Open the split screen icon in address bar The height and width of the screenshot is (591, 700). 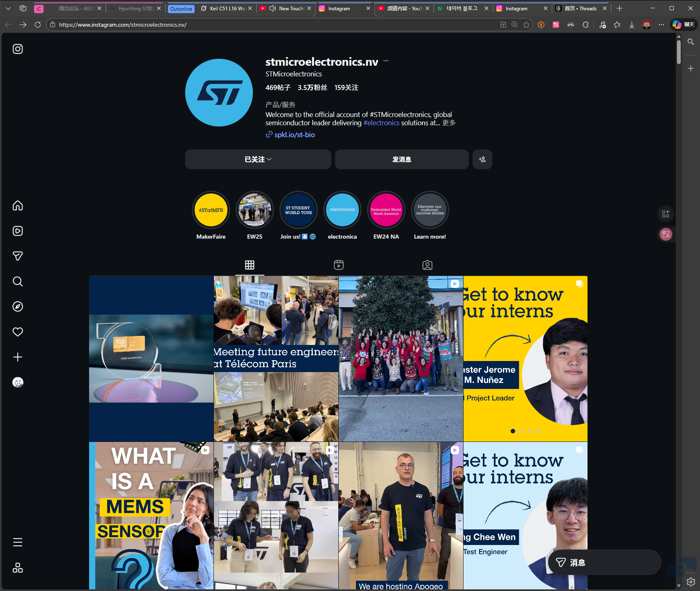pyautogui.click(x=503, y=25)
